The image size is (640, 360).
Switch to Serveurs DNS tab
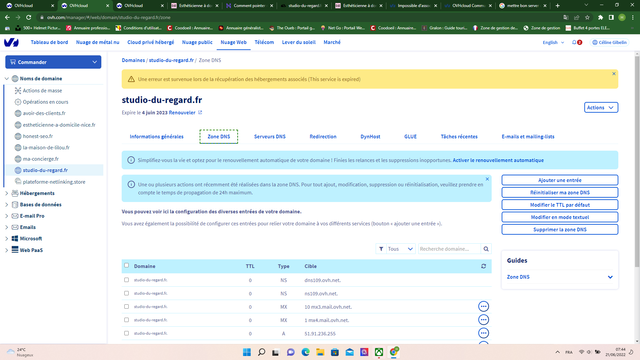270,137
